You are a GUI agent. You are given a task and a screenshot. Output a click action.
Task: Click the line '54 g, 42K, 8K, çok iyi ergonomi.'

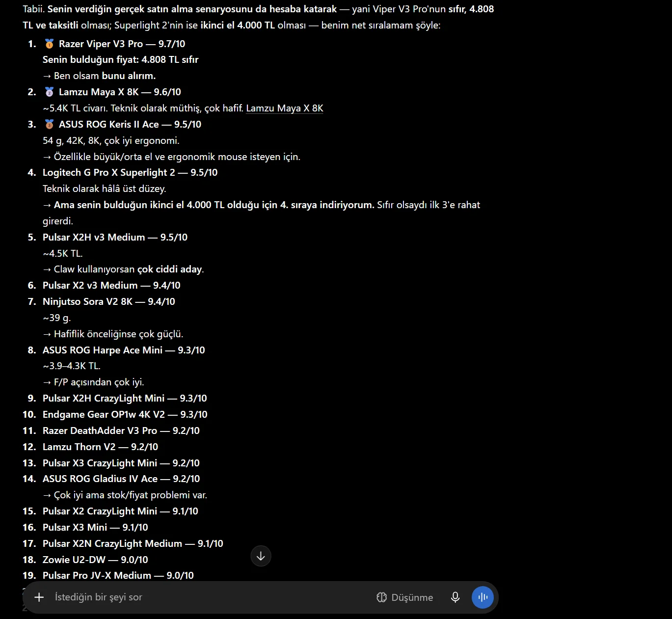(x=111, y=140)
